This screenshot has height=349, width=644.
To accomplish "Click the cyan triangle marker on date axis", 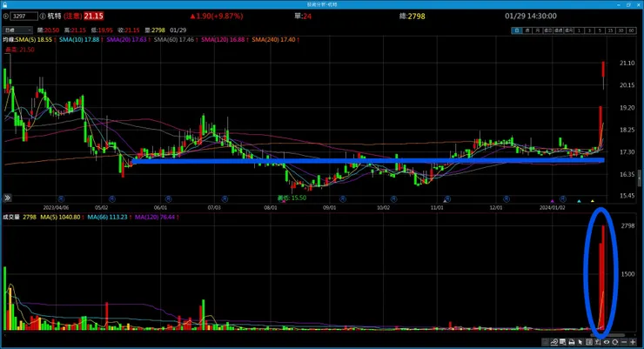I will coord(579,201).
